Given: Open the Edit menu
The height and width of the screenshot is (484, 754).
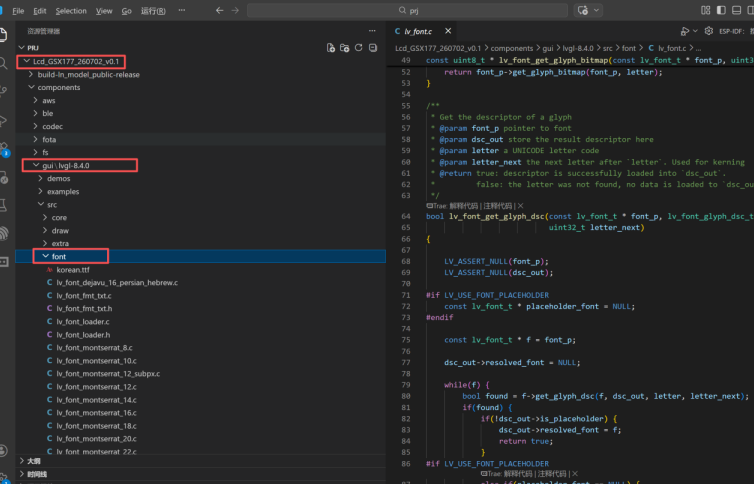Looking at the screenshot, I should point(39,11).
